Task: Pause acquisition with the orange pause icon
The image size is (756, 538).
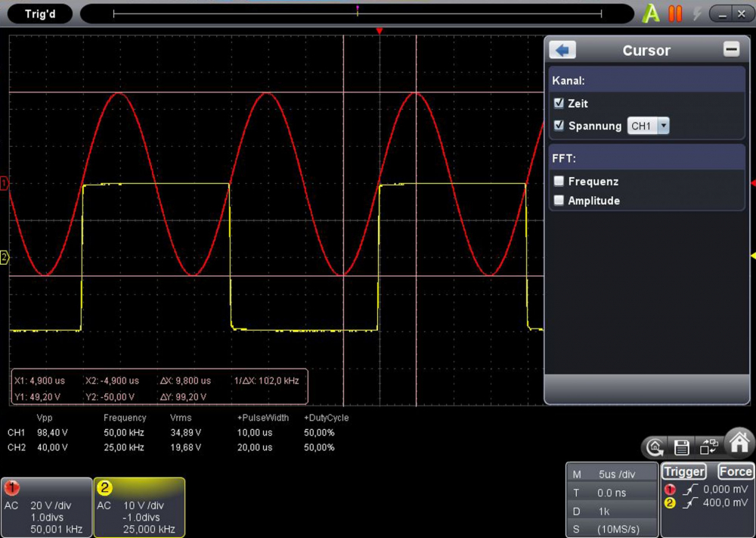Action: [x=675, y=13]
